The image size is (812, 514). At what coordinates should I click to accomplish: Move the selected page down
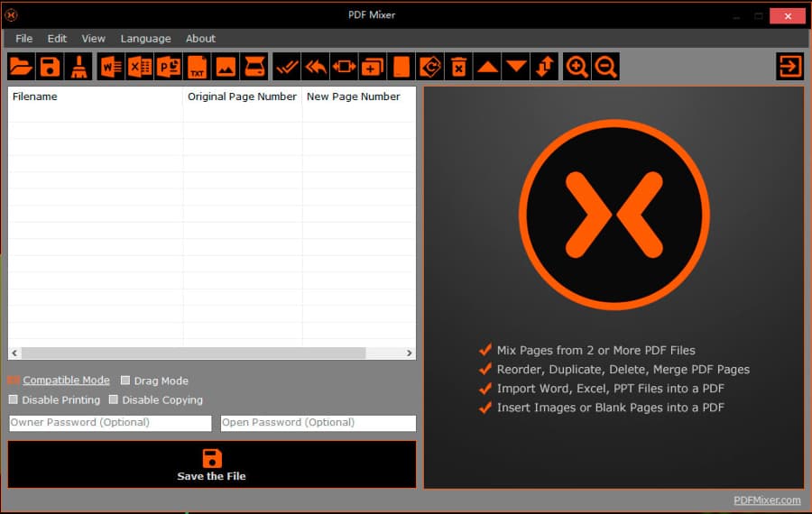coord(516,67)
